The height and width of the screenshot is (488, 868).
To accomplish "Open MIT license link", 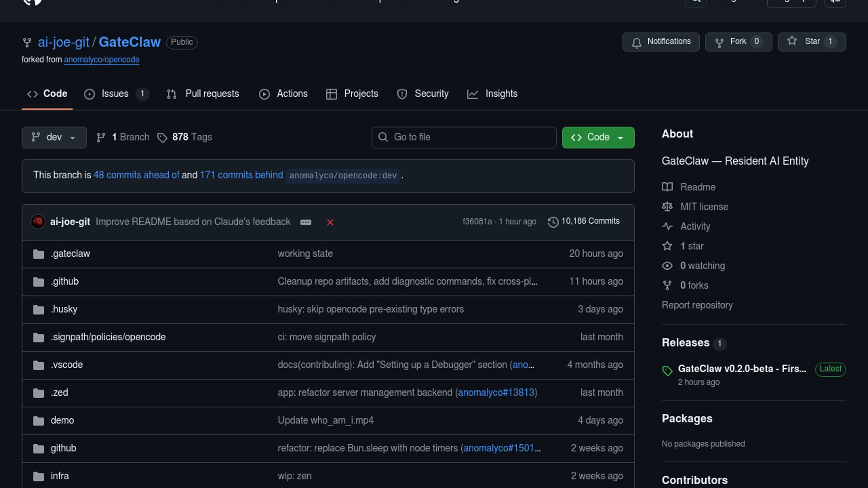I will [704, 207].
